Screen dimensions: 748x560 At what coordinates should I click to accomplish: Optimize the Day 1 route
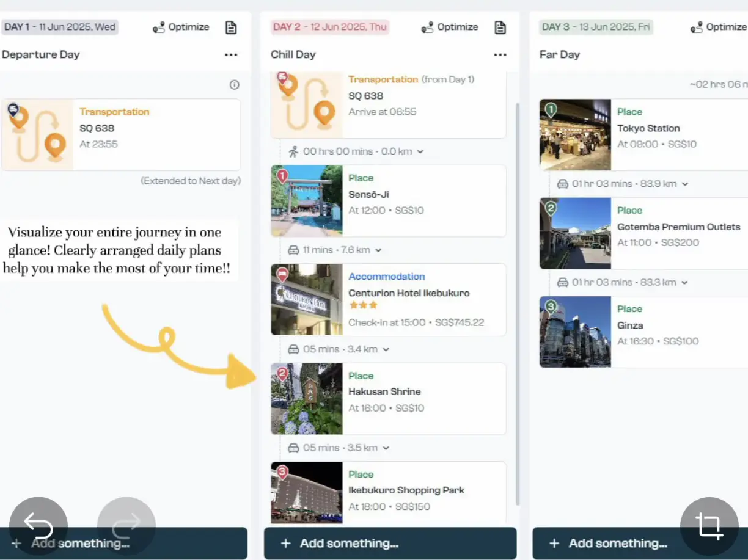pos(181,27)
